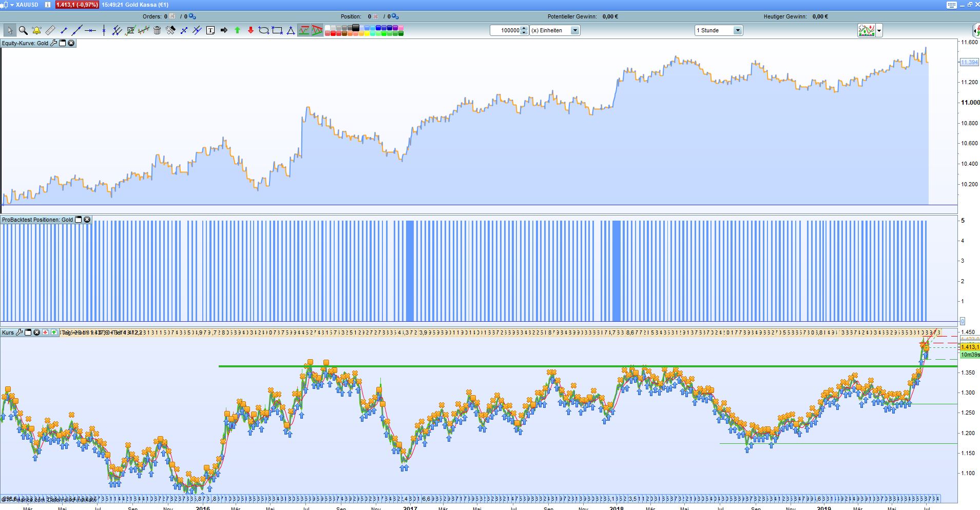
Task: Show instrument info via the i icon
Action: pyautogui.click(x=47, y=5)
